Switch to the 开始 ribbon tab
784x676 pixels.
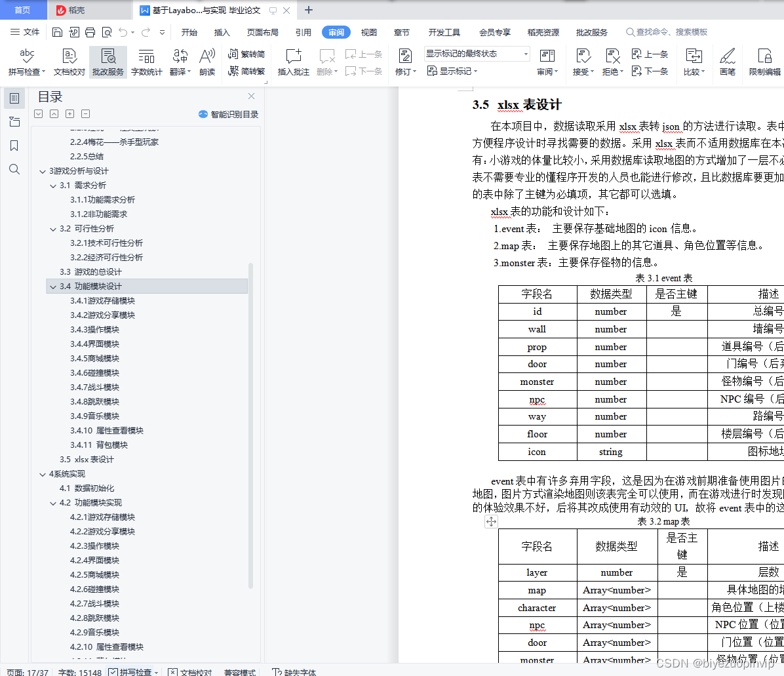coord(189,33)
